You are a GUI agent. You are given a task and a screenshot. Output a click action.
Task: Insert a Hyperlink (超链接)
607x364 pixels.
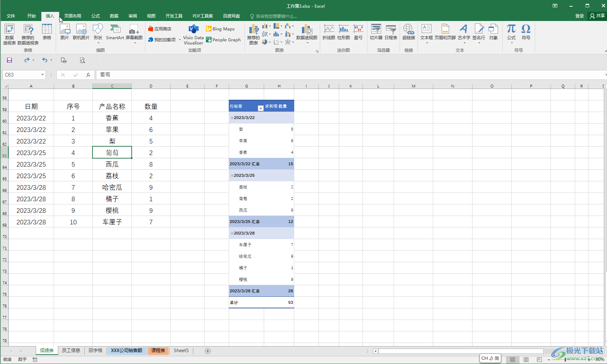point(408,32)
